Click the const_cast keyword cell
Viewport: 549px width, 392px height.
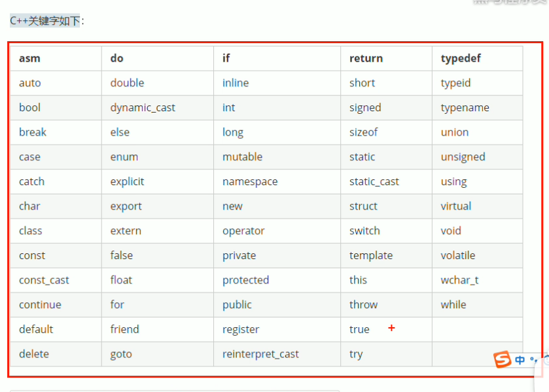tap(56, 280)
